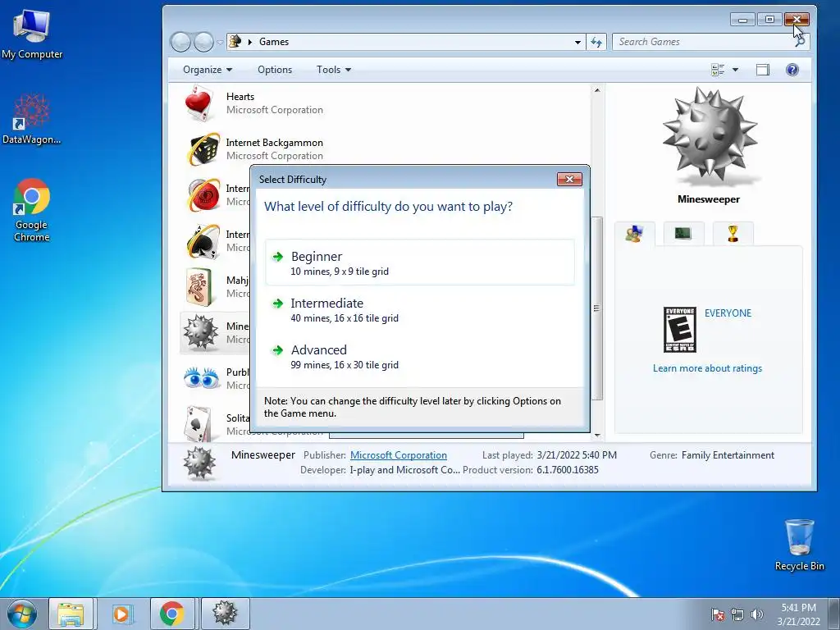Image resolution: width=840 pixels, height=630 pixels.
Task: Click the game list scrollbar thumb
Action: point(597,308)
